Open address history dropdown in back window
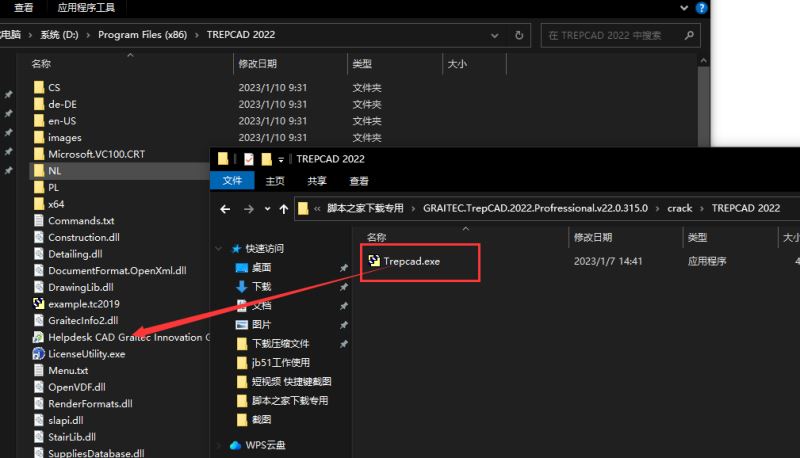The width and height of the screenshot is (800, 458). point(494,35)
